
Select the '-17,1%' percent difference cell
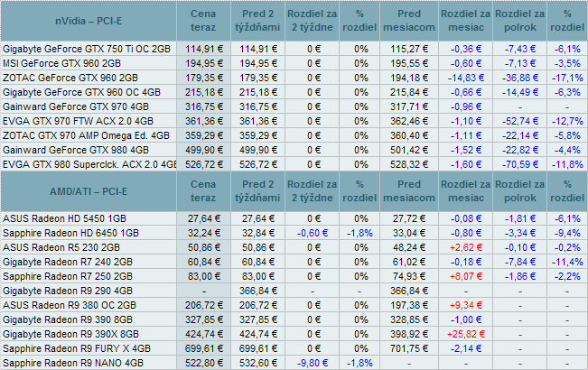coord(568,78)
